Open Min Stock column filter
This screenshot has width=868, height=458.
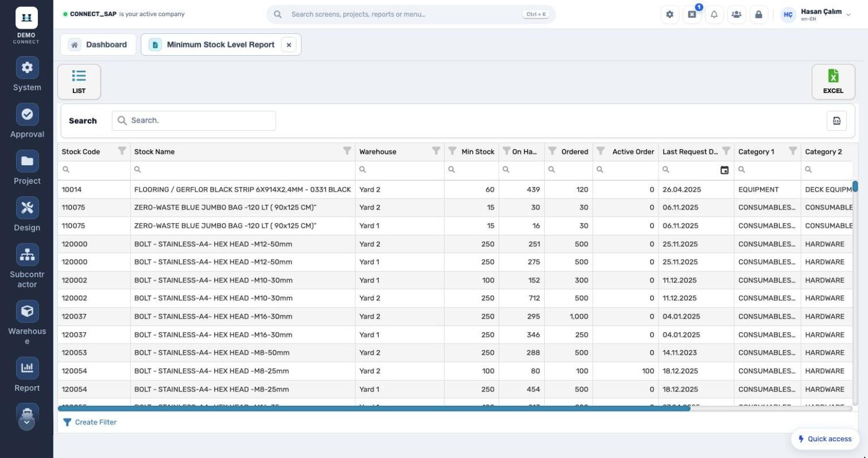pyautogui.click(x=452, y=151)
